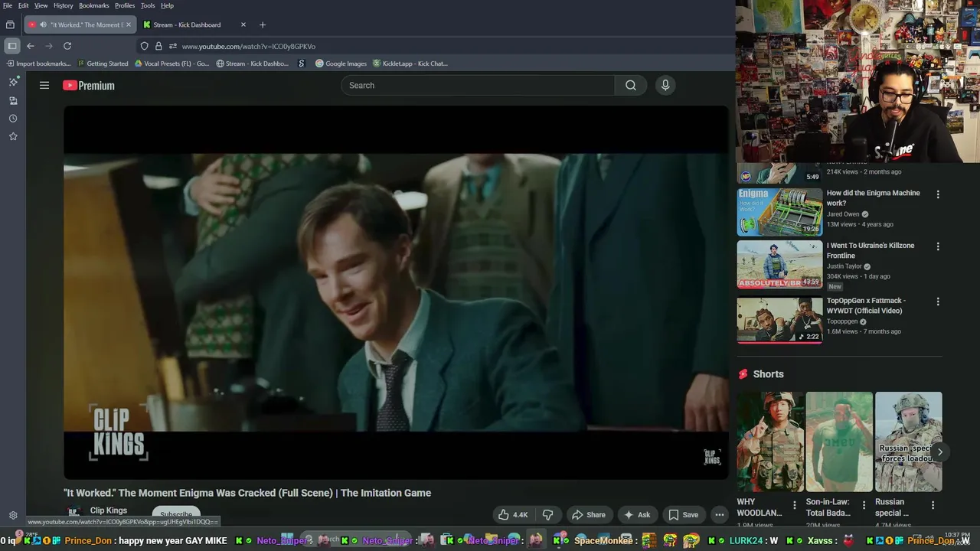The width and height of the screenshot is (980, 551).
Task: Open options for Ukraine Killzone video
Action: (938, 246)
